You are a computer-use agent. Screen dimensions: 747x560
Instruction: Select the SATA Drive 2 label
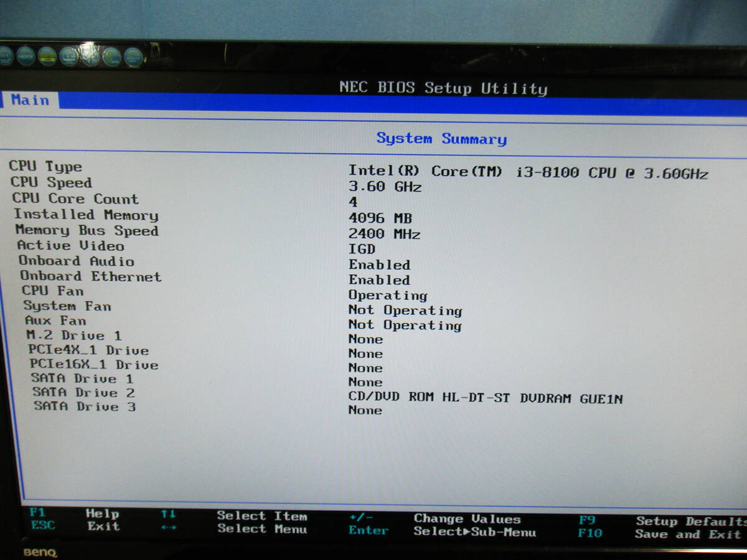tap(83, 393)
